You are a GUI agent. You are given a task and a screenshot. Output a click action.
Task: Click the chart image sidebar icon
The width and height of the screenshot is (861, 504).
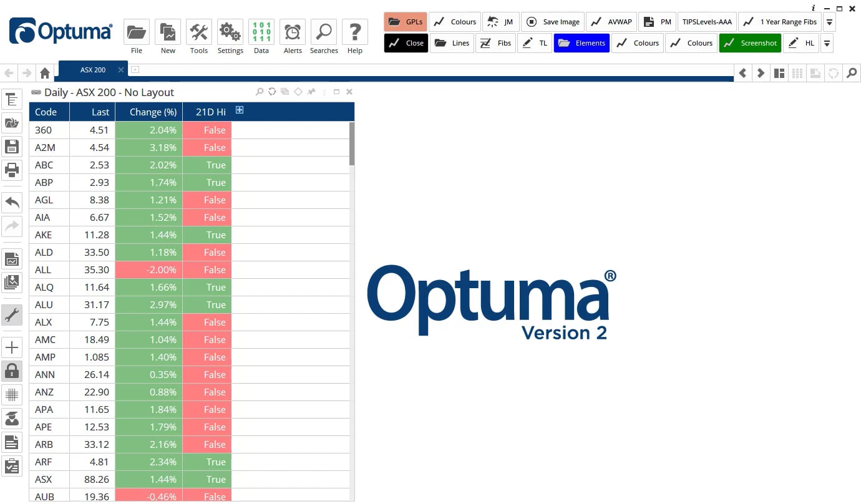[12, 259]
